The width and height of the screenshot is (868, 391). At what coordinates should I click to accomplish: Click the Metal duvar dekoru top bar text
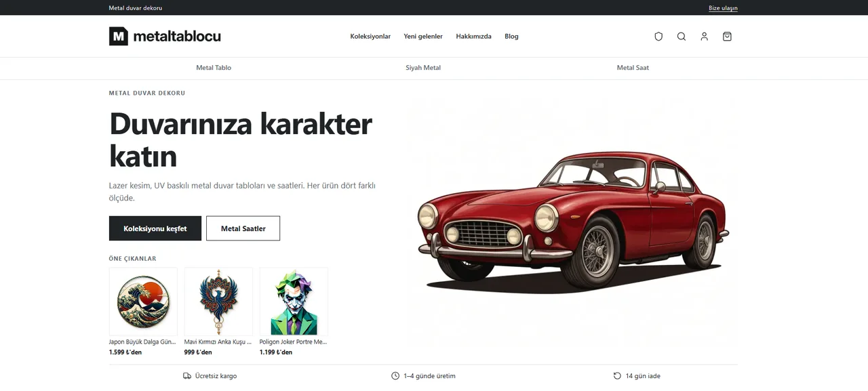click(136, 8)
